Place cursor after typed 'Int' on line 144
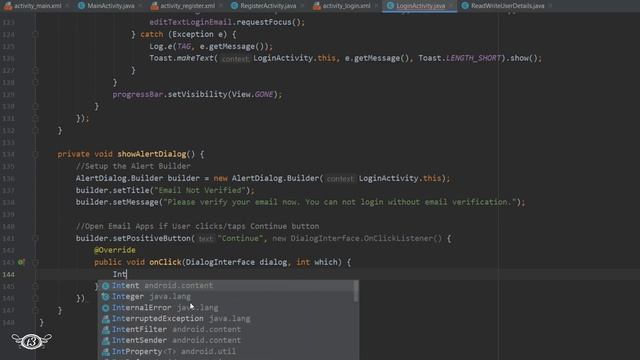640x360 pixels. point(127,274)
